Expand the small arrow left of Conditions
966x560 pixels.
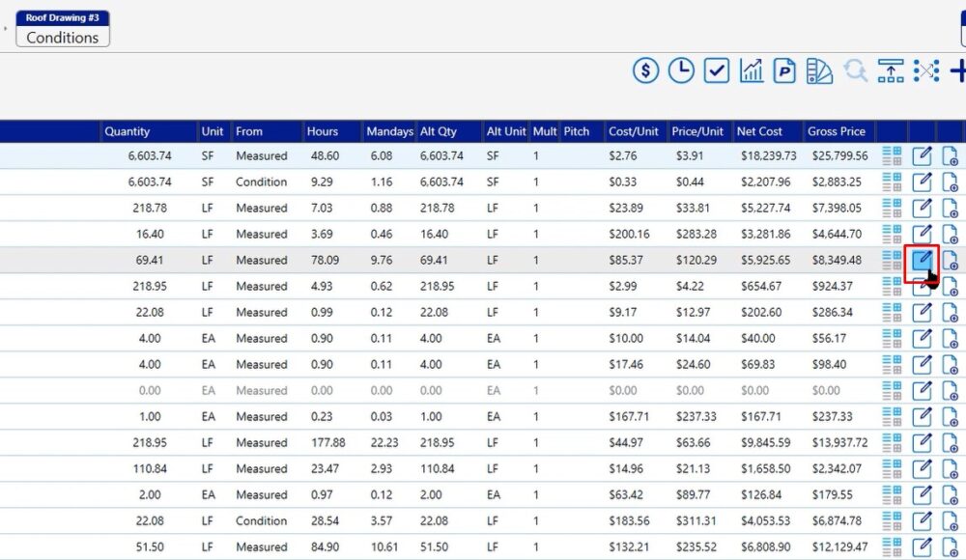[x=5, y=29]
